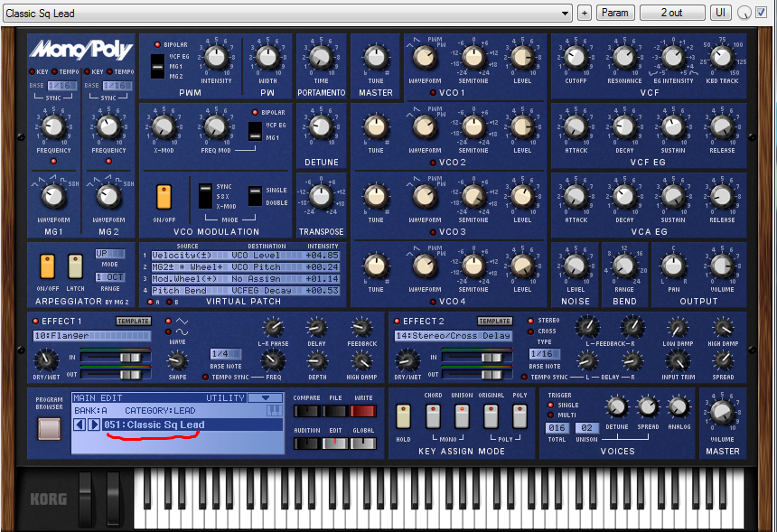
Task: Click Effect 2 Template button
Action: click(x=494, y=321)
